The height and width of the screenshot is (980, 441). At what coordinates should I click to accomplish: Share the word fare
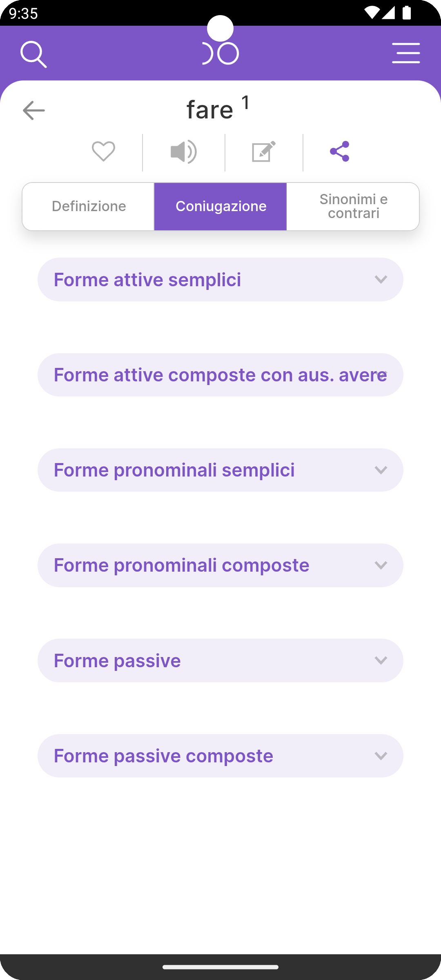[x=340, y=151]
